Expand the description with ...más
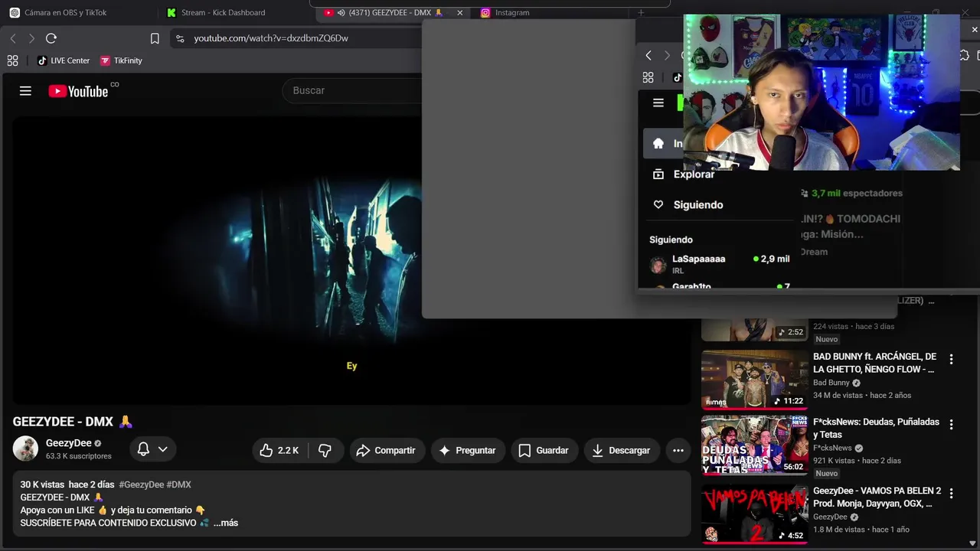 pyautogui.click(x=226, y=523)
